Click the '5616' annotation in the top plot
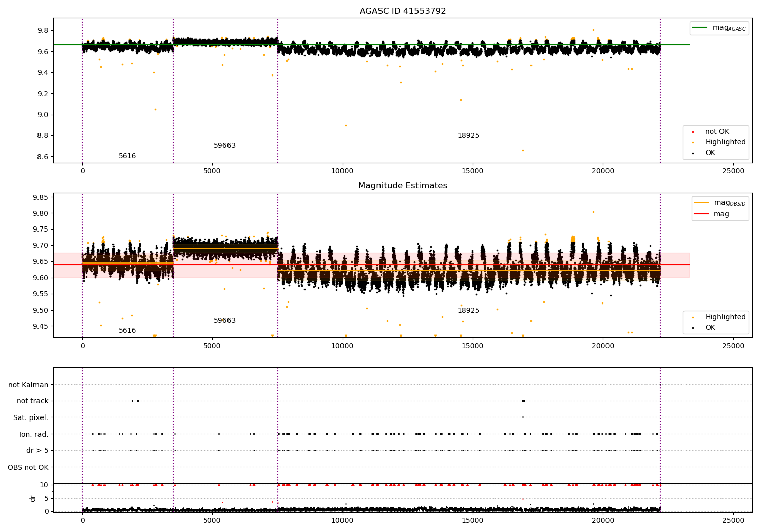The width and height of the screenshot is (760, 532). coord(127,156)
